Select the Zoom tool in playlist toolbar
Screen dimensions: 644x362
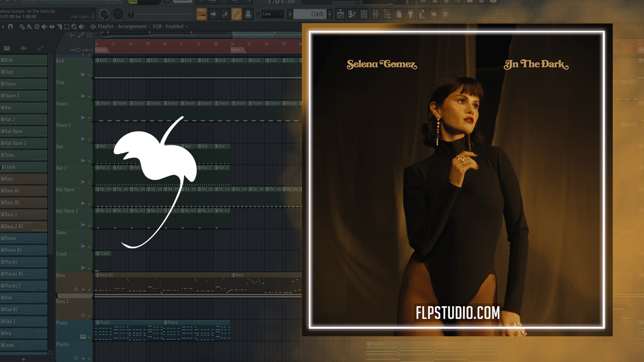click(x=74, y=26)
